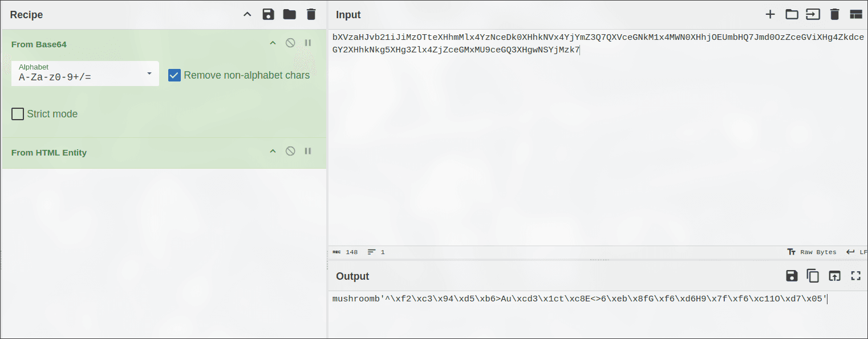Load a saved recipe
The image size is (868, 339).
click(290, 14)
